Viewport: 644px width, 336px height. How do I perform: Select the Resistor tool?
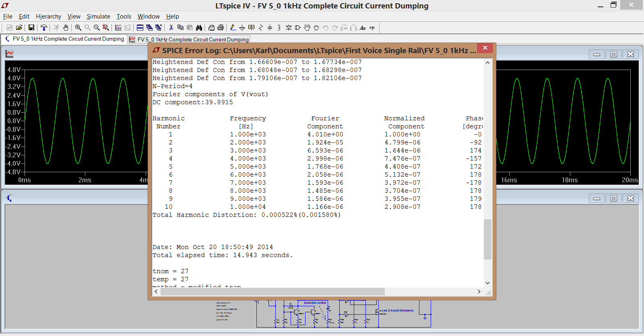point(261,28)
